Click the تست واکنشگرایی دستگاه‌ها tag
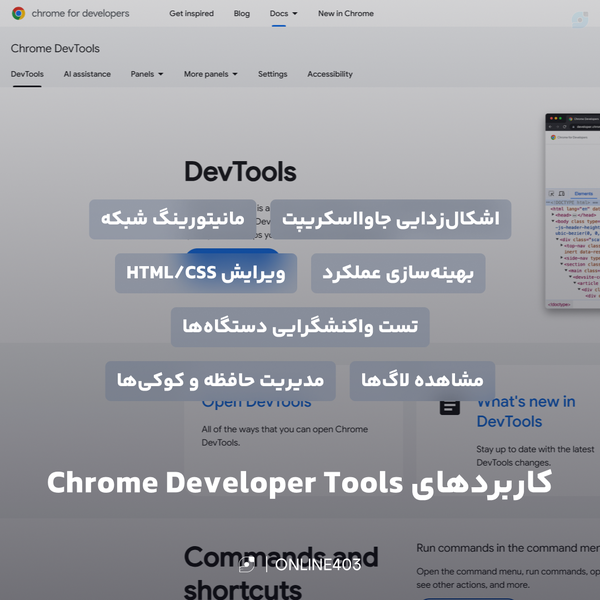This screenshot has width=600, height=600. click(x=300, y=327)
